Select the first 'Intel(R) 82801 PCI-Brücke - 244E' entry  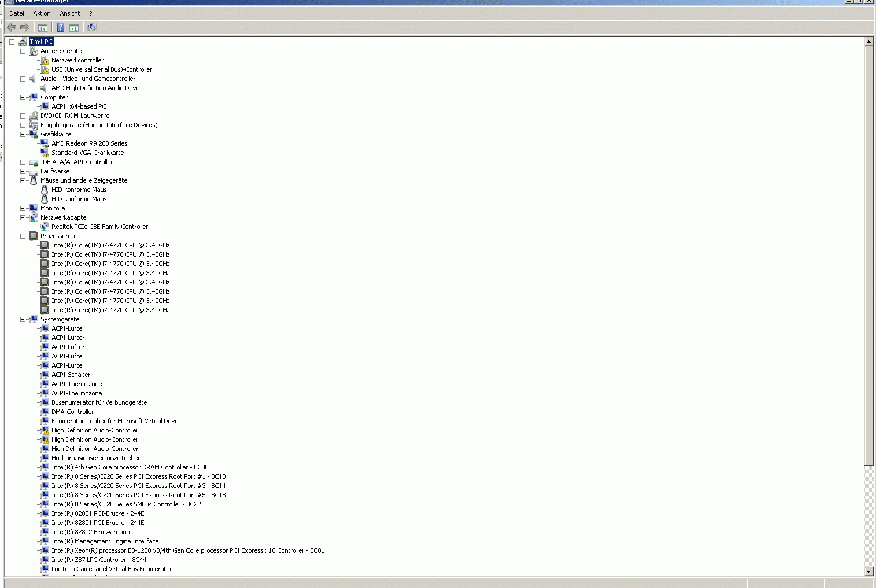coord(98,513)
